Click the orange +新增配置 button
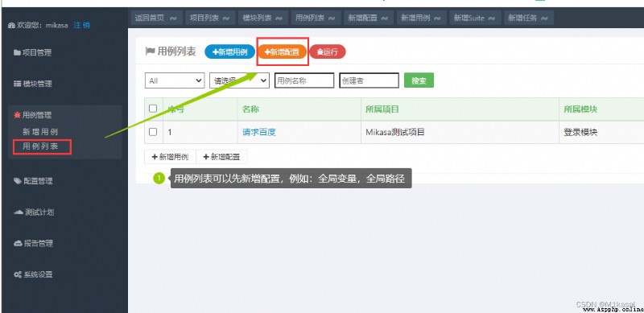This screenshot has height=313, width=644. point(283,51)
